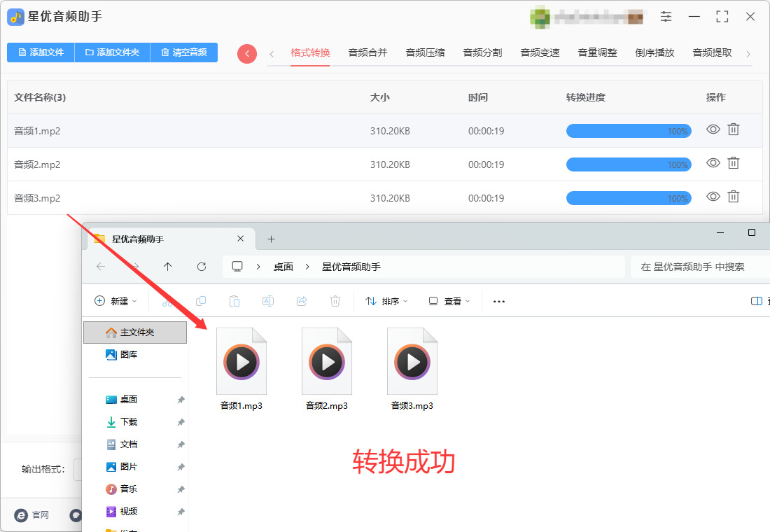Image resolution: width=770 pixels, height=532 pixels.
Task: Select the 倒序播放 tab
Action: (x=654, y=52)
